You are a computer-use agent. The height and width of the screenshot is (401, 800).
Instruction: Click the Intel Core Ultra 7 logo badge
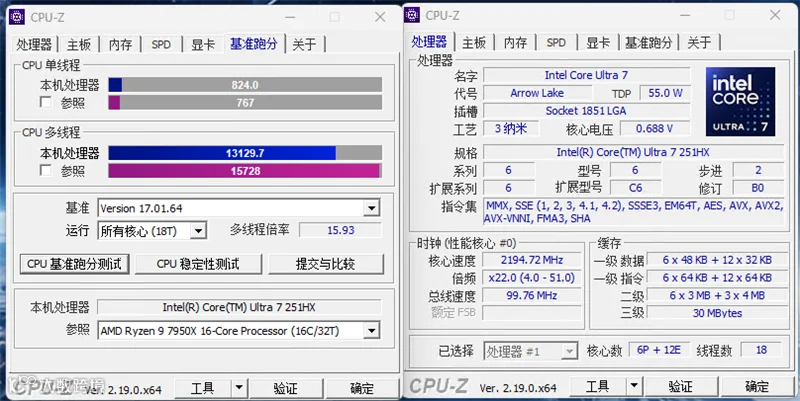tap(740, 102)
